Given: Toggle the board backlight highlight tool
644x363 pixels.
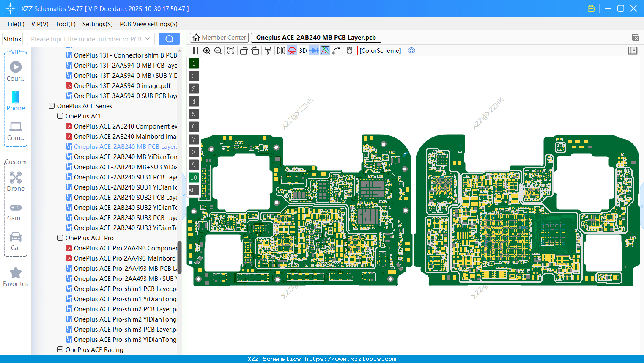Looking at the screenshot, I should pyautogui.click(x=291, y=50).
